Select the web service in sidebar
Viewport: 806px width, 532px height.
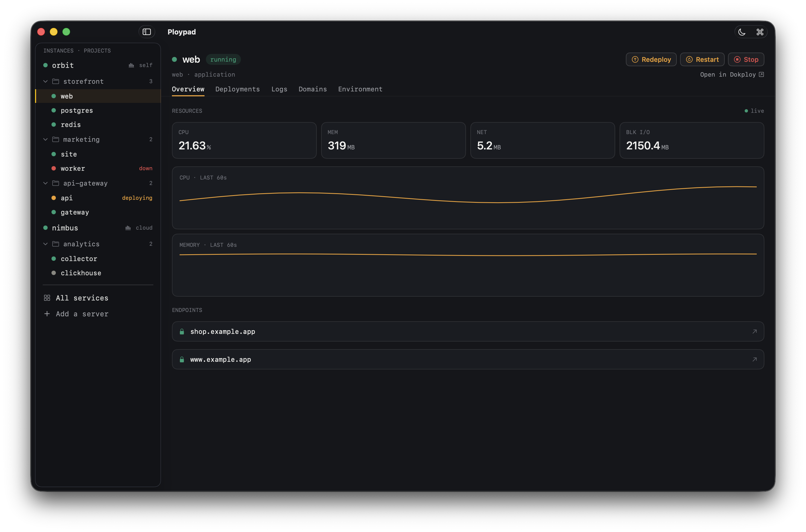(98, 96)
